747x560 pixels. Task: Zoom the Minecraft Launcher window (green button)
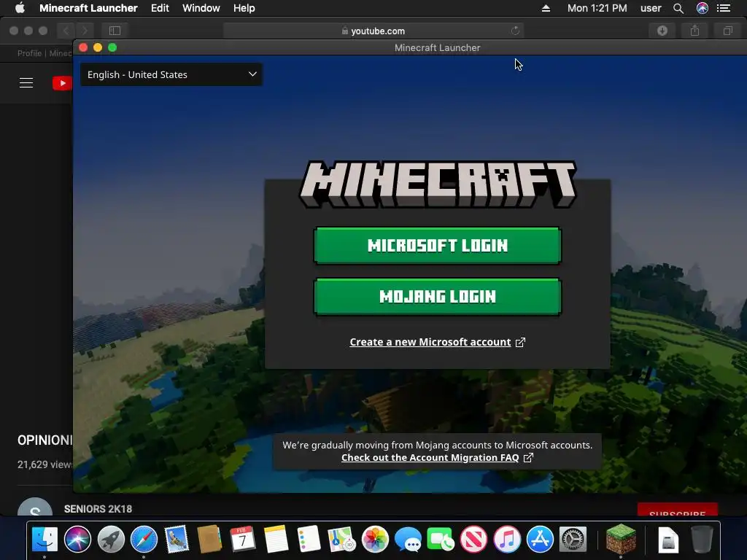tap(112, 47)
